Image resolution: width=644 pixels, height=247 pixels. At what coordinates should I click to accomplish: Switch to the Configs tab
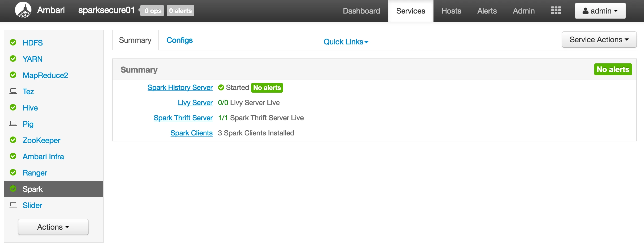179,40
